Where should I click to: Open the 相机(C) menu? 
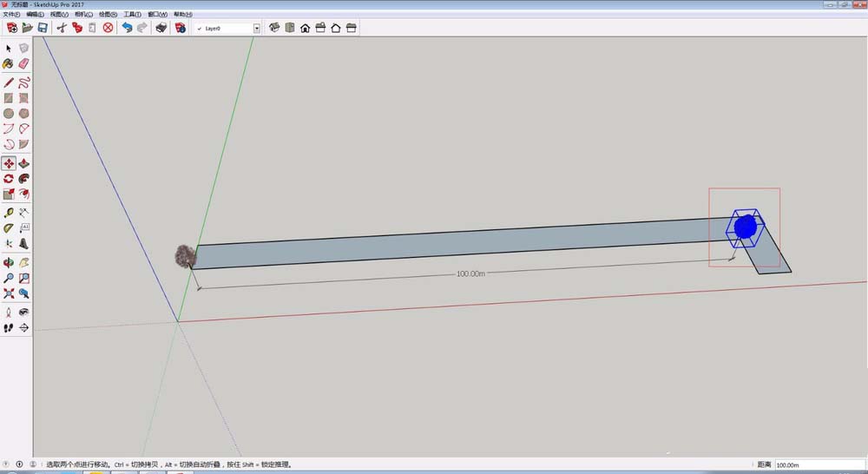tap(84, 15)
